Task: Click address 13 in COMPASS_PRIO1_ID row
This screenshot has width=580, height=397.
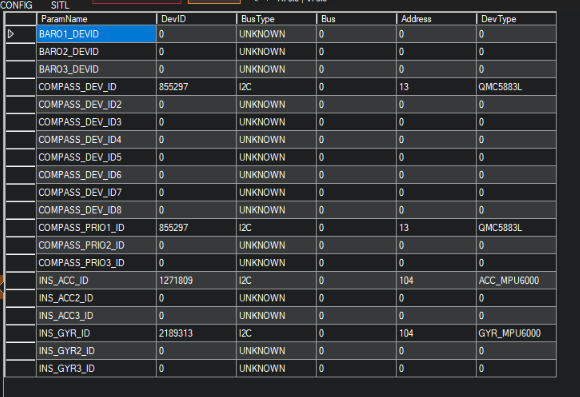Action: pyautogui.click(x=436, y=228)
